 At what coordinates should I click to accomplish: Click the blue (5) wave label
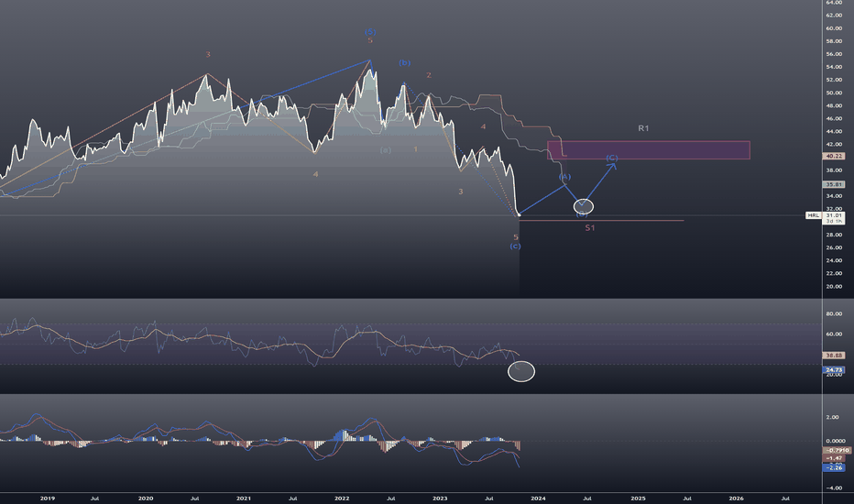(x=370, y=31)
